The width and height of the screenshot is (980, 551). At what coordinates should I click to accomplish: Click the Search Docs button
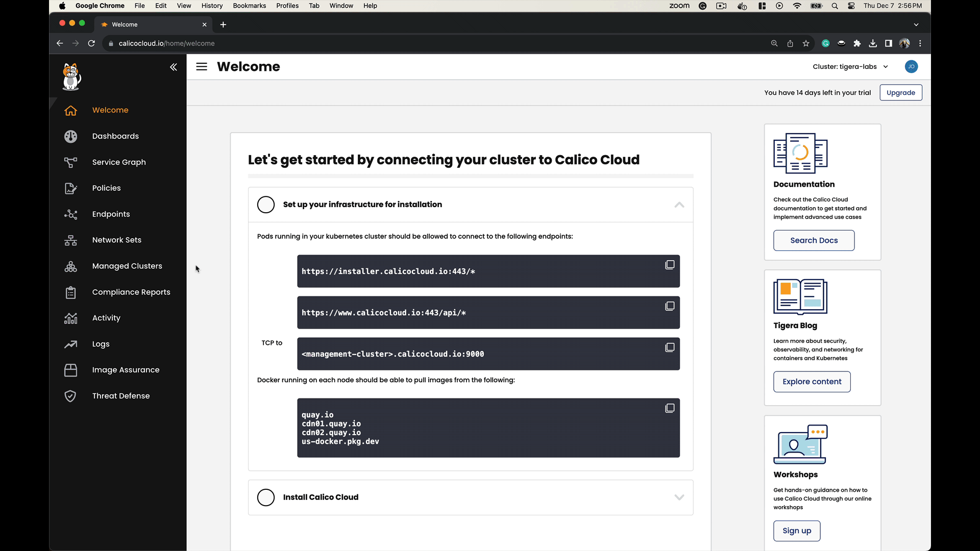pyautogui.click(x=814, y=240)
